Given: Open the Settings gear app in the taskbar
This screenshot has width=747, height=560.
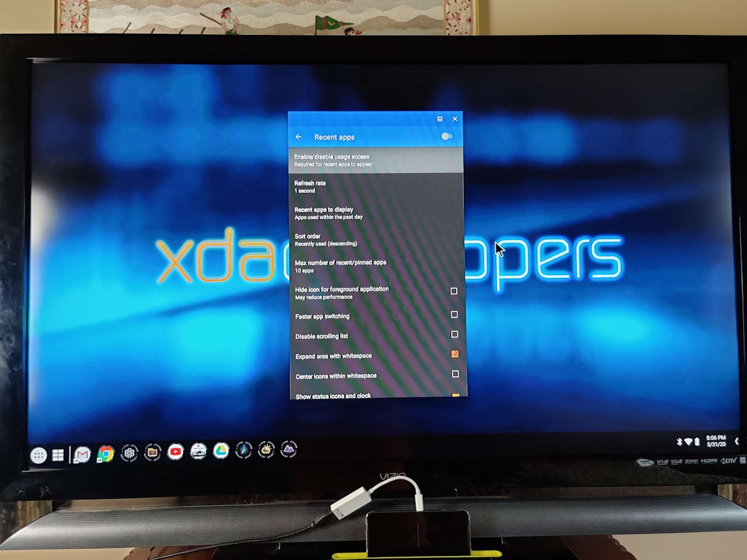Looking at the screenshot, I should [129, 453].
